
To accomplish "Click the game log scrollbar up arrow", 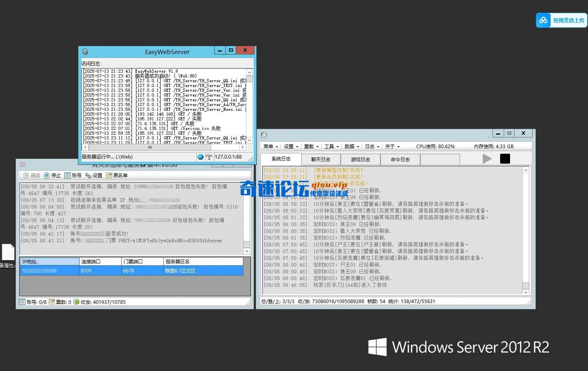I will 526,170.
